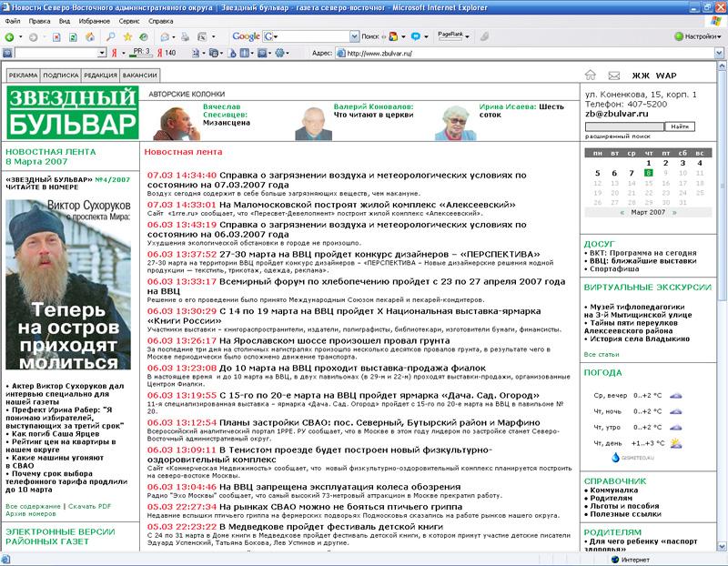Click the grey highlighter toolbar icon

484,36
